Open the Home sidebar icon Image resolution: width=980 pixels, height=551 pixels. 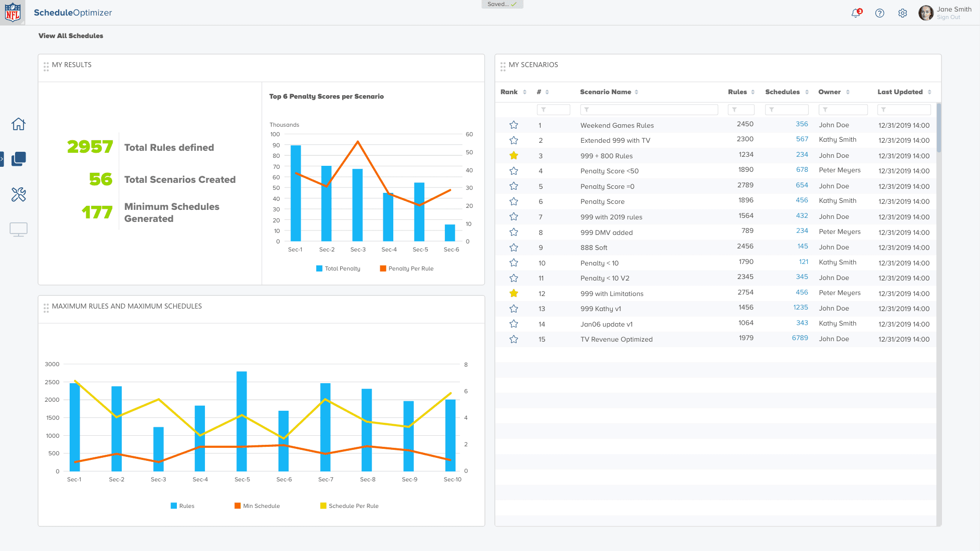(19, 124)
